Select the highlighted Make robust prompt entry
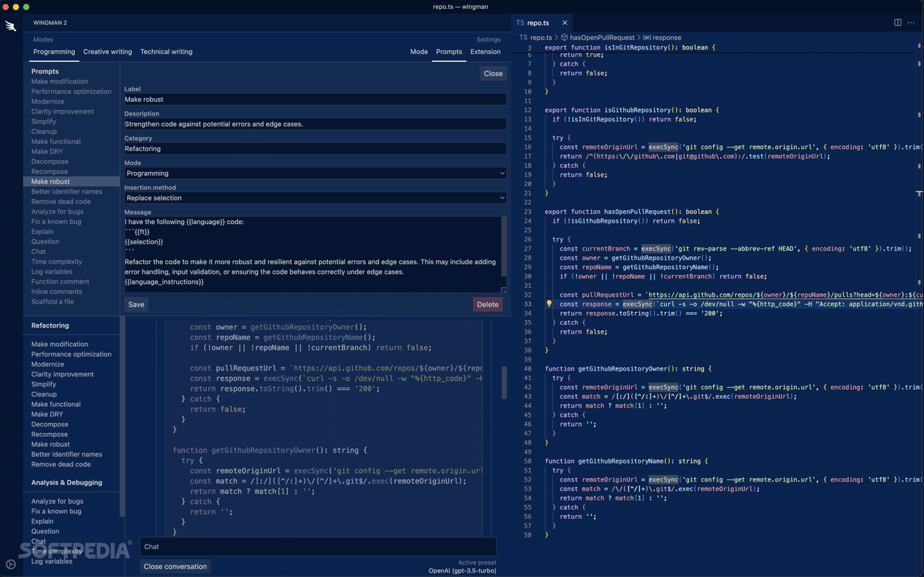This screenshot has height=577, width=924. tap(71, 182)
